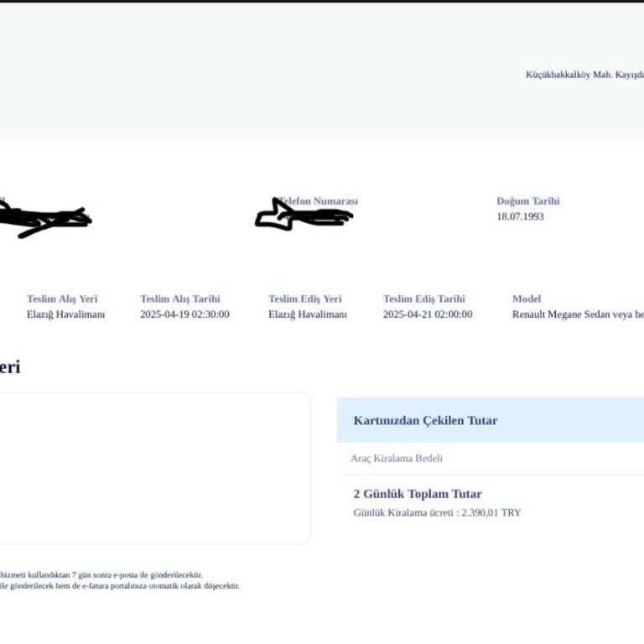Select pickup date 2025-04-19 02:30:00

pos(184,314)
